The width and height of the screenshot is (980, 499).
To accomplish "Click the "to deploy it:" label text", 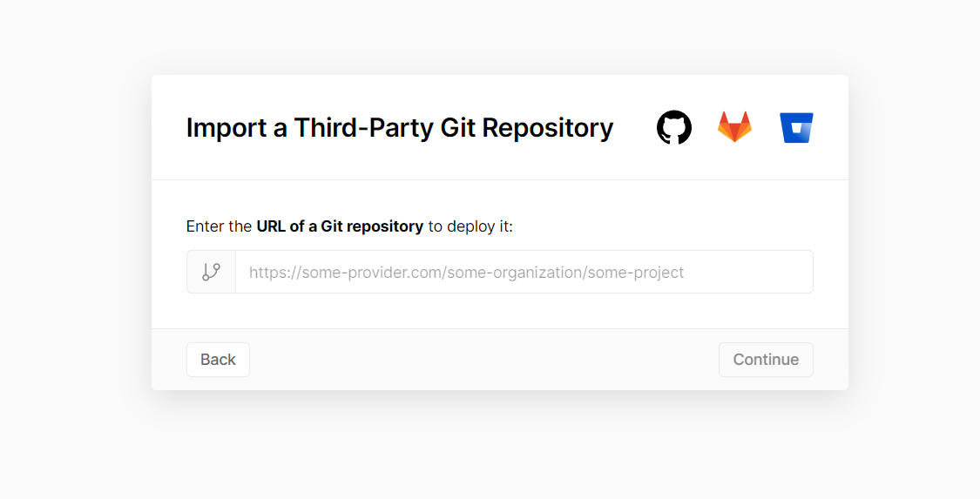I will tap(470, 226).
